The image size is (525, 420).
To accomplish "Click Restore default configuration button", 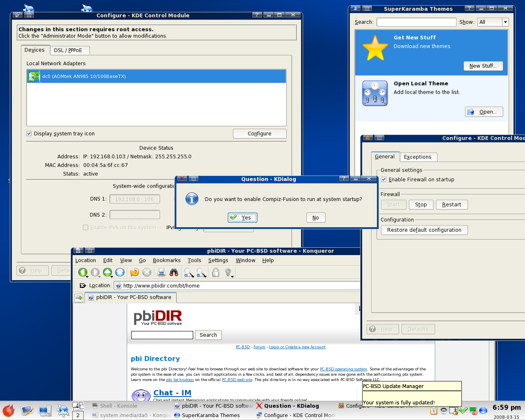I will (424, 230).
